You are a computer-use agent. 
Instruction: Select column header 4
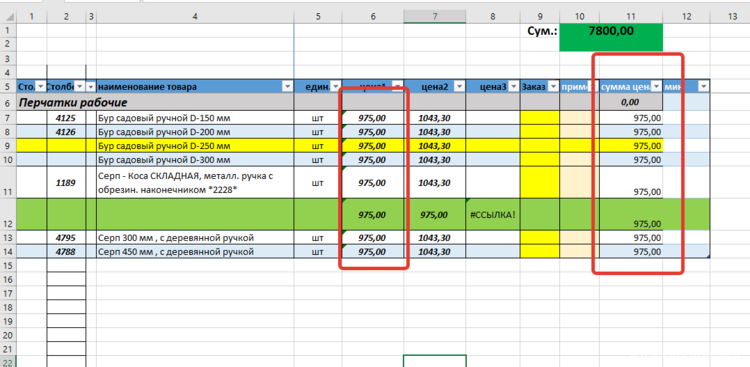pos(195,17)
